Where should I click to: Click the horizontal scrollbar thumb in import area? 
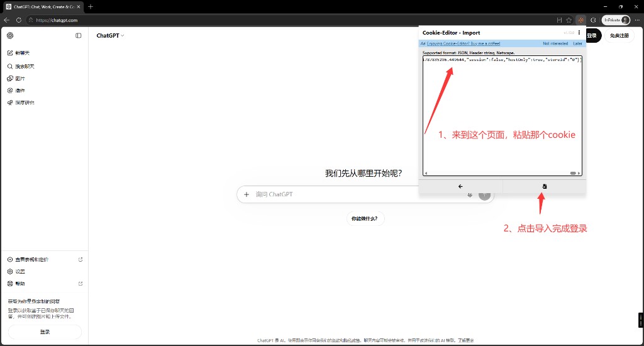coord(572,174)
